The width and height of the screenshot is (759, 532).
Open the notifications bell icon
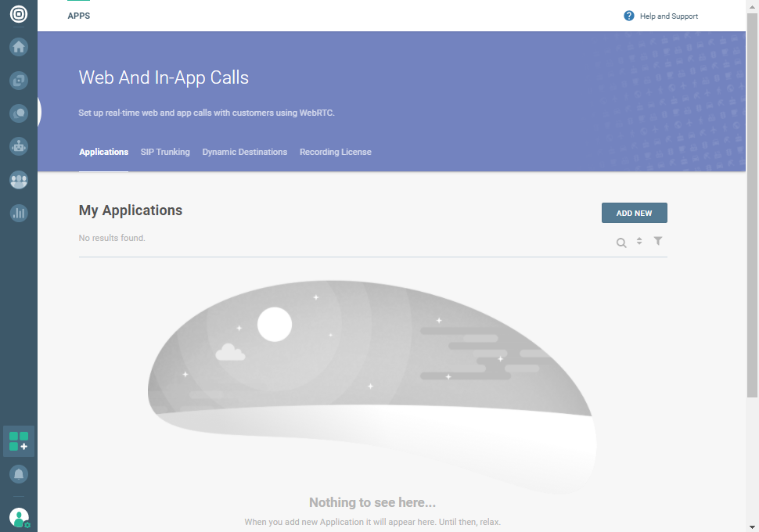[19, 474]
